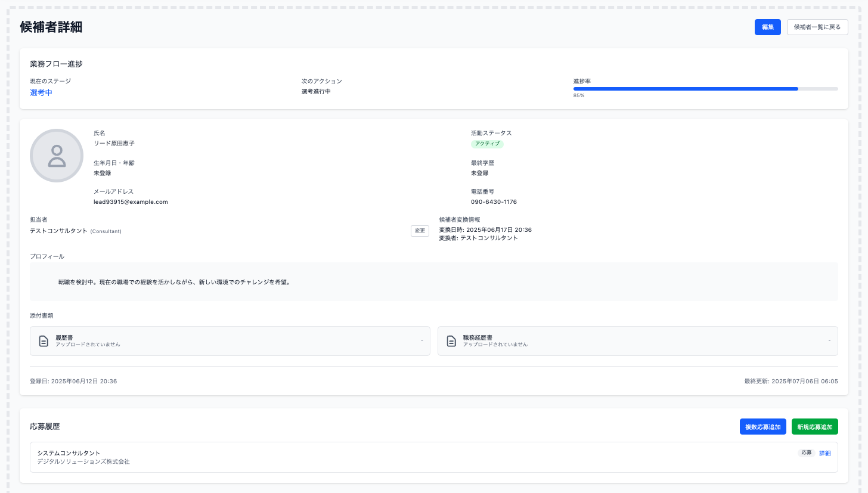
Task: Select the 職務経歴書 attachment card
Action: [637, 341]
